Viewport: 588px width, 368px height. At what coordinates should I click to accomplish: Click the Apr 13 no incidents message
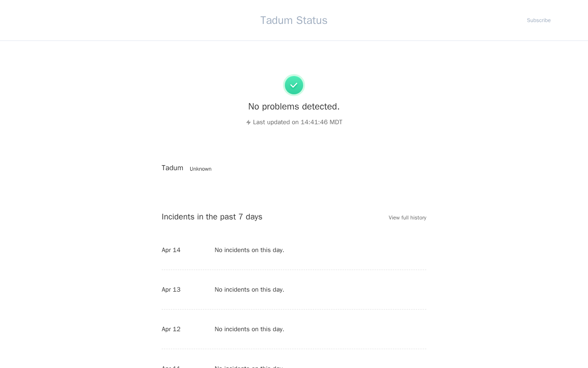249,290
